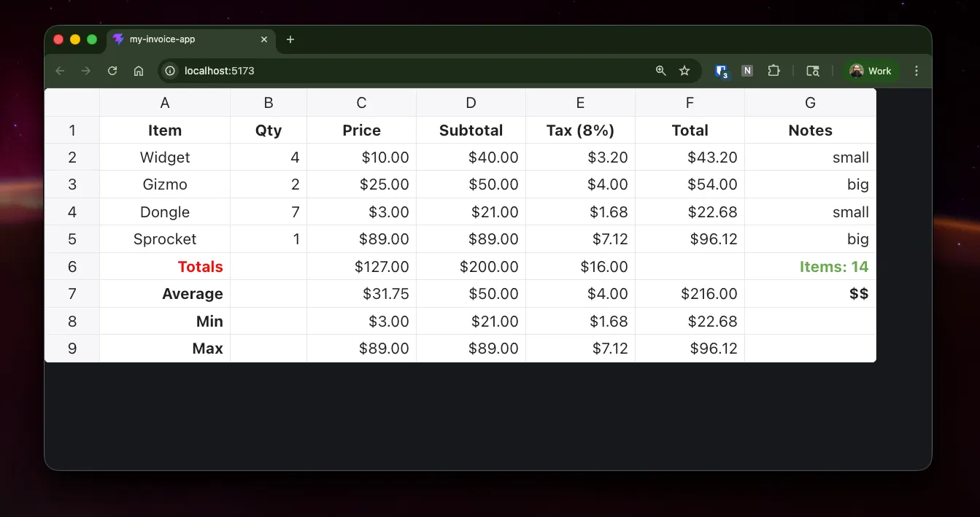The image size is (980, 517).
Task: Click the site information icon beside localhost
Action: point(171,71)
